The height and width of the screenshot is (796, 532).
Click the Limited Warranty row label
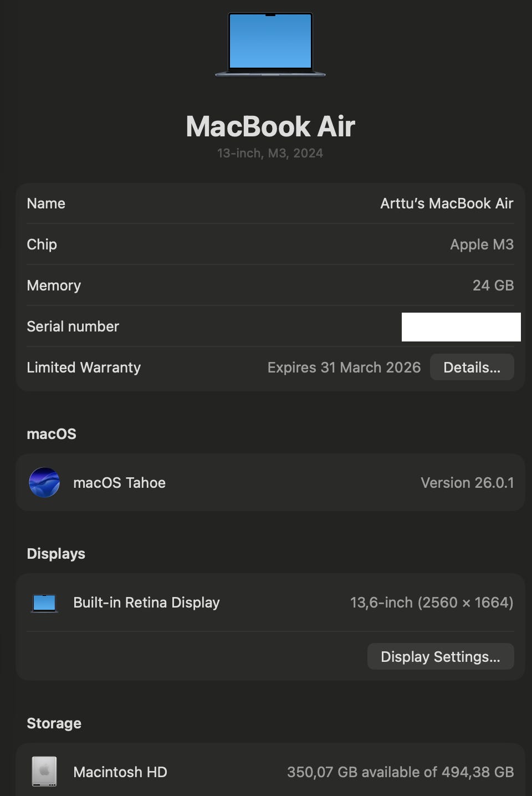click(x=84, y=368)
